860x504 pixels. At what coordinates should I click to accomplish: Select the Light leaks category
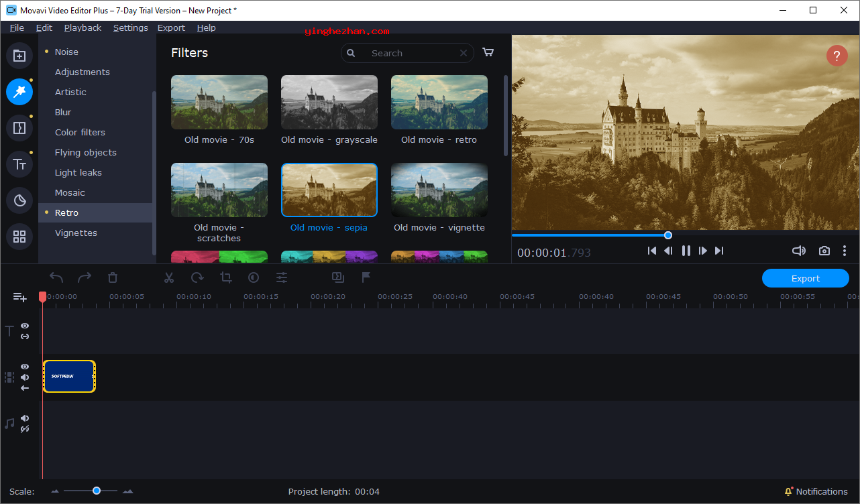[x=78, y=172]
